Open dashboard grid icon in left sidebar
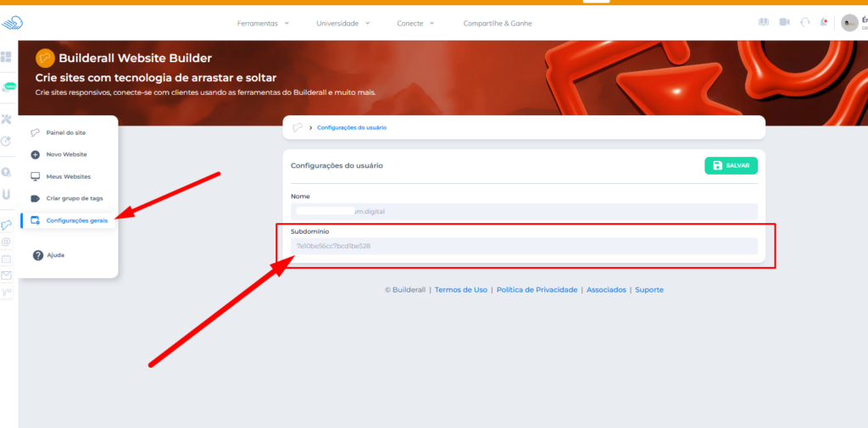The width and height of the screenshot is (868, 428). pyautogui.click(x=7, y=57)
